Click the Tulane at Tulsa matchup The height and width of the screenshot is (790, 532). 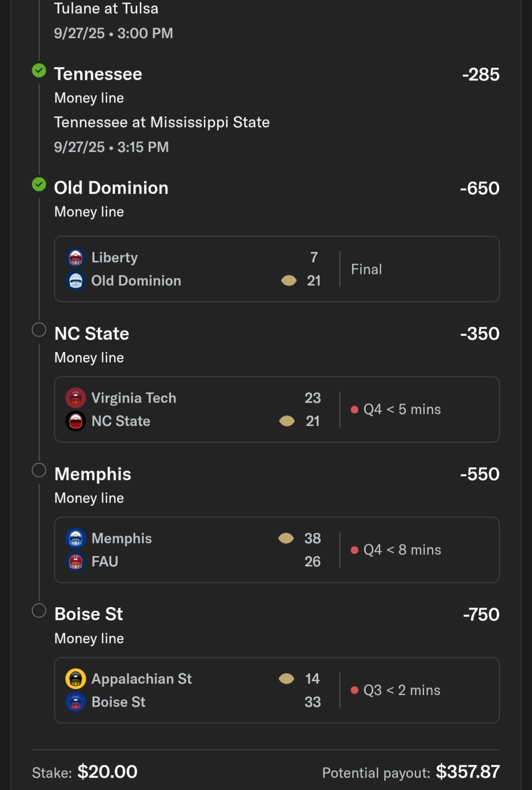106,8
